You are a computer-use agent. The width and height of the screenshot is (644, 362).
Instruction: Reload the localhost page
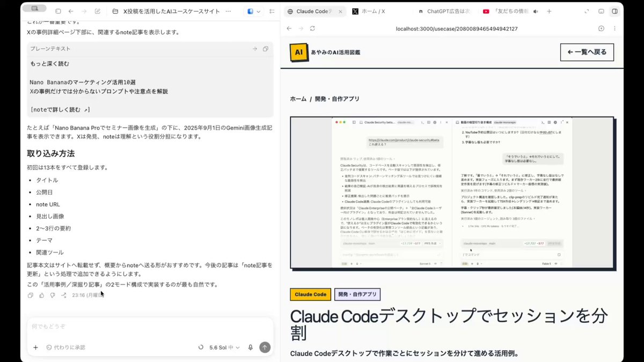pyautogui.click(x=313, y=28)
